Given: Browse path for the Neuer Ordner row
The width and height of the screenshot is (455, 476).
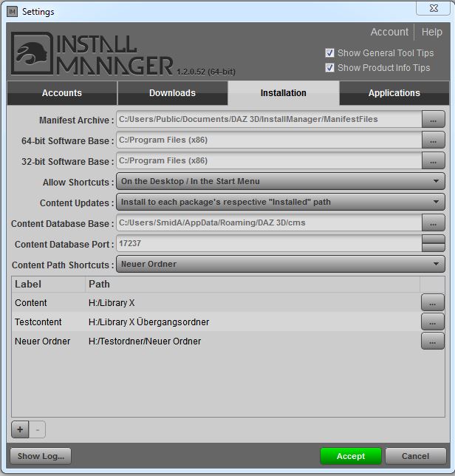Looking at the screenshot, I should pyautogui.click(x=433, y=341).
